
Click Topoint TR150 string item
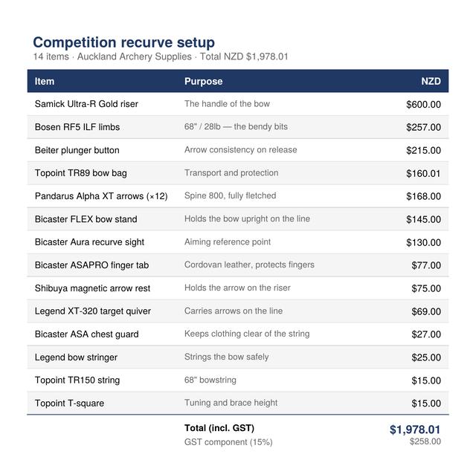77,380
